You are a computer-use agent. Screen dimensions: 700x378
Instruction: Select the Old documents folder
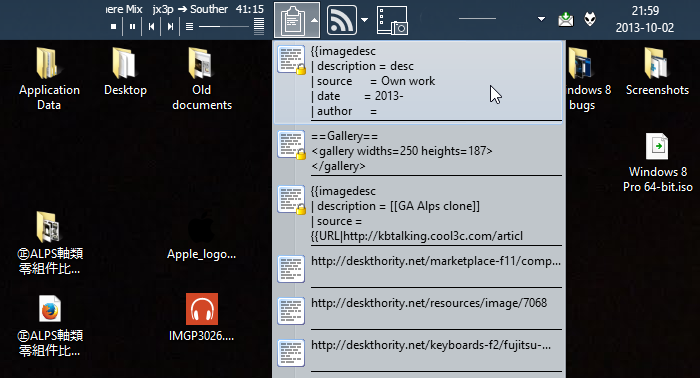click(x=202, y=79)
